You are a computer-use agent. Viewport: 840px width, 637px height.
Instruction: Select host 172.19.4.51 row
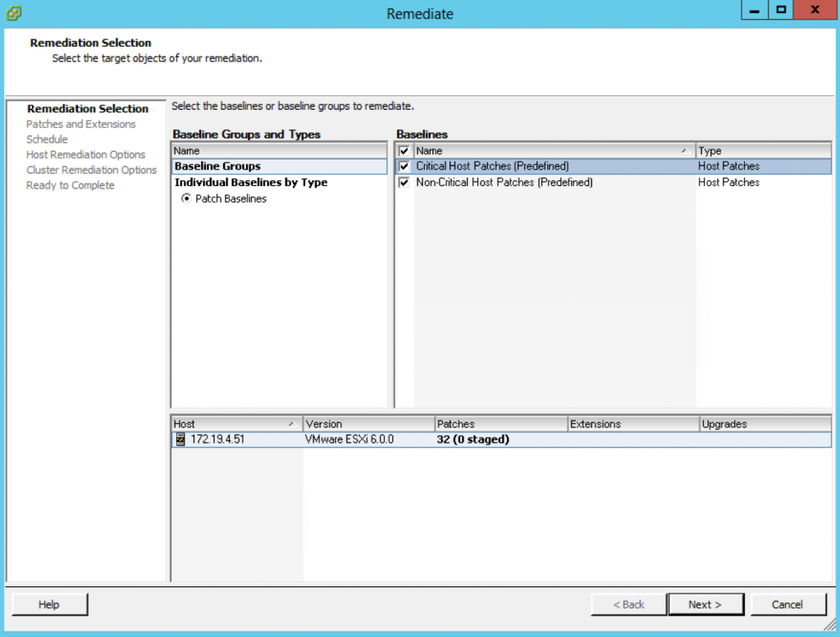(501, 439)
